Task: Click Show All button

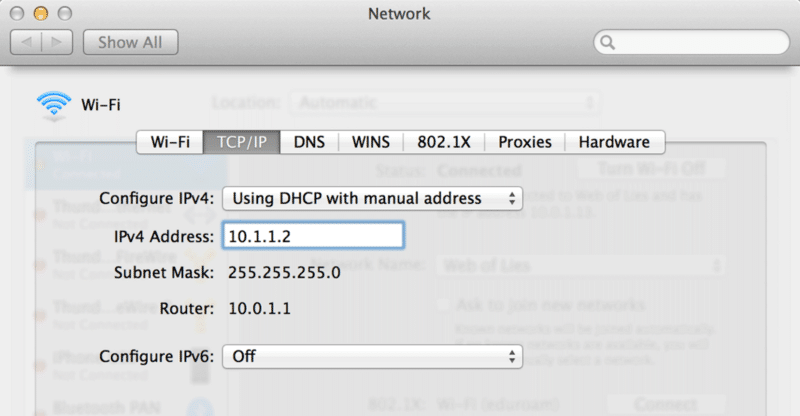Action: (x=130, y=42)
